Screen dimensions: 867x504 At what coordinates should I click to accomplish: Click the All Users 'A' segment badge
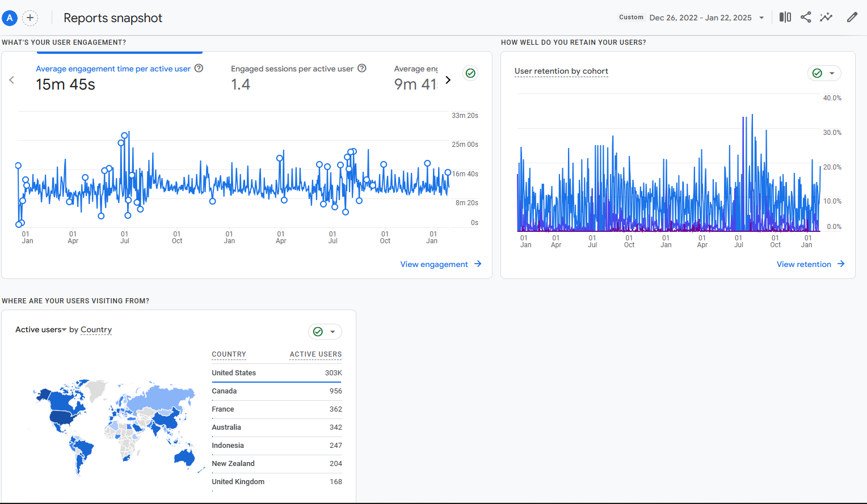10,18
